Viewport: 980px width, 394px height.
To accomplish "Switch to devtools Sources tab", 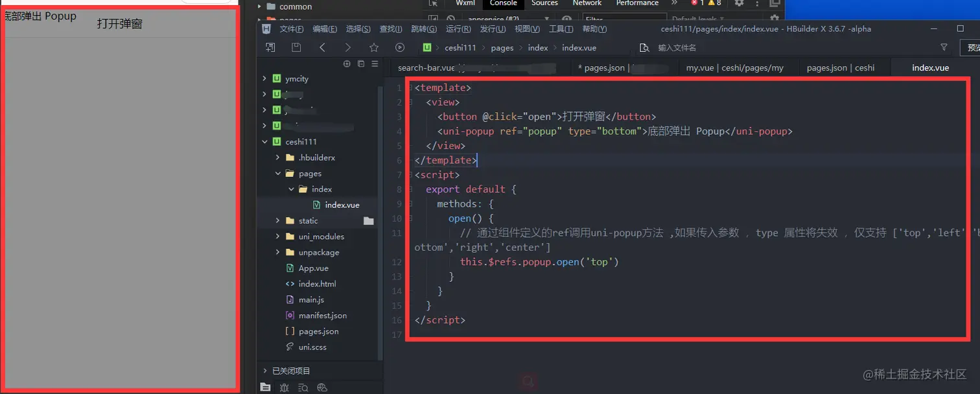I will [544, 3].
